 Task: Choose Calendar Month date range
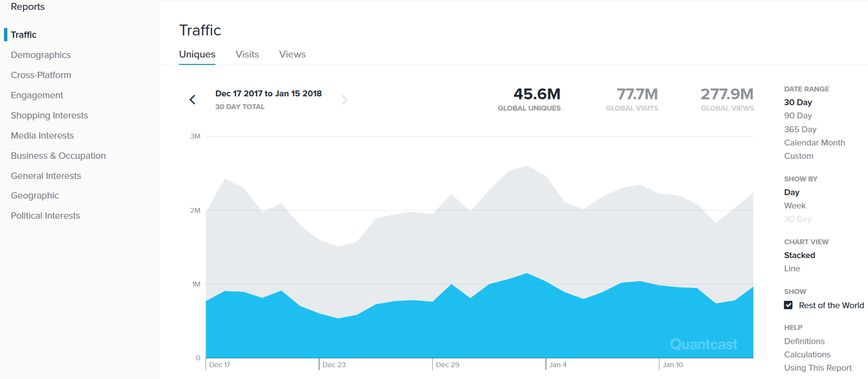point(814,143)
